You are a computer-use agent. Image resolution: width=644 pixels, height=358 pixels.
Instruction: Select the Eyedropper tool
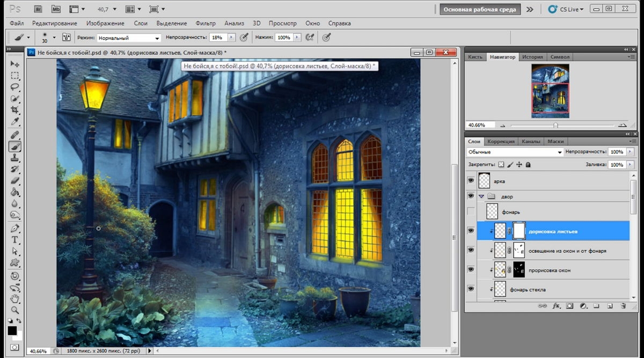pos(15,122)
